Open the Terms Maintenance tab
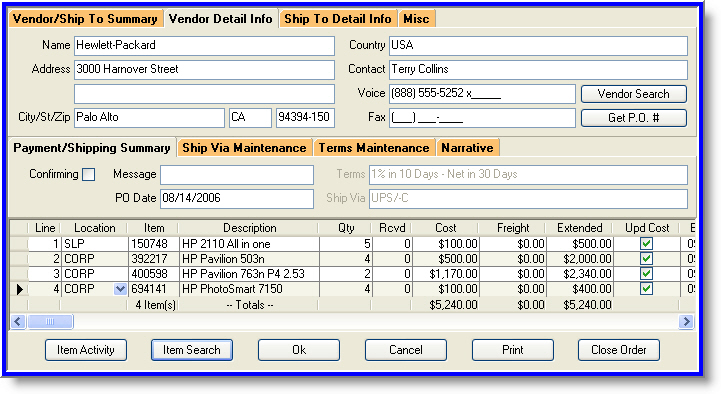721x394 pixels. [374, 148]
